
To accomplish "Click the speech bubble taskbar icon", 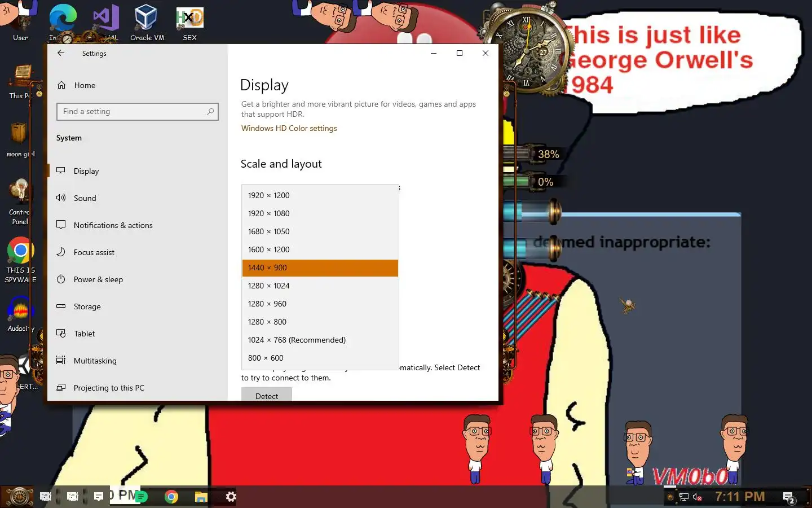I will point(99,497).
